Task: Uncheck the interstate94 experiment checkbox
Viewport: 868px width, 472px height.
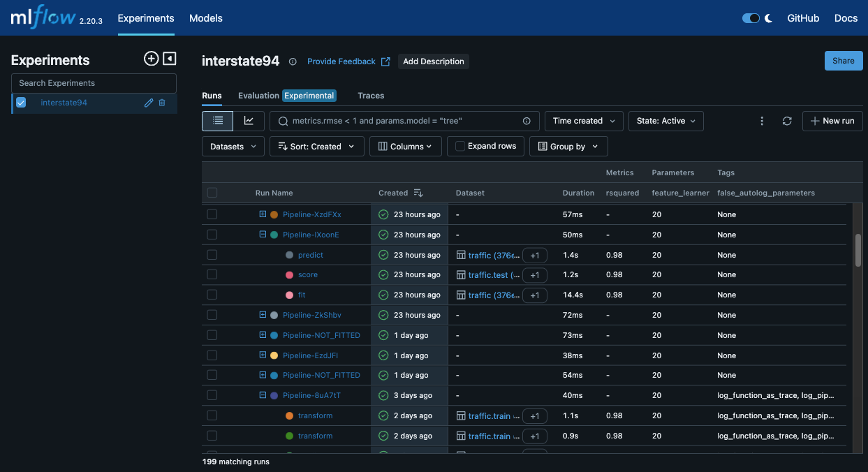Action: pyautogui.click(x=21, y=103)
